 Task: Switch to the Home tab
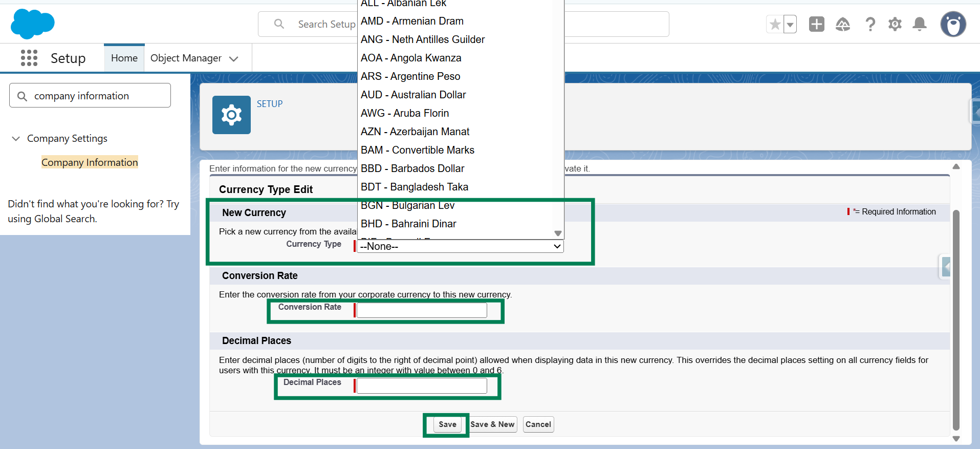coord(124,58)
